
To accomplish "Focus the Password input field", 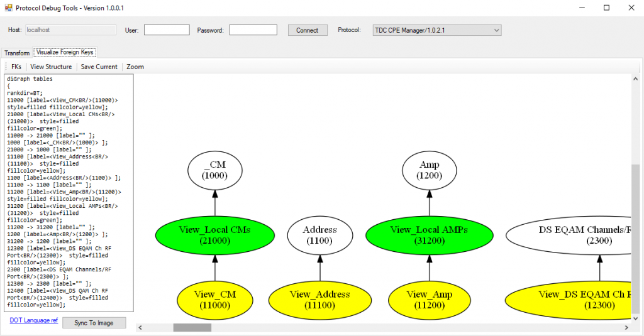I will (x=253, y=30).
